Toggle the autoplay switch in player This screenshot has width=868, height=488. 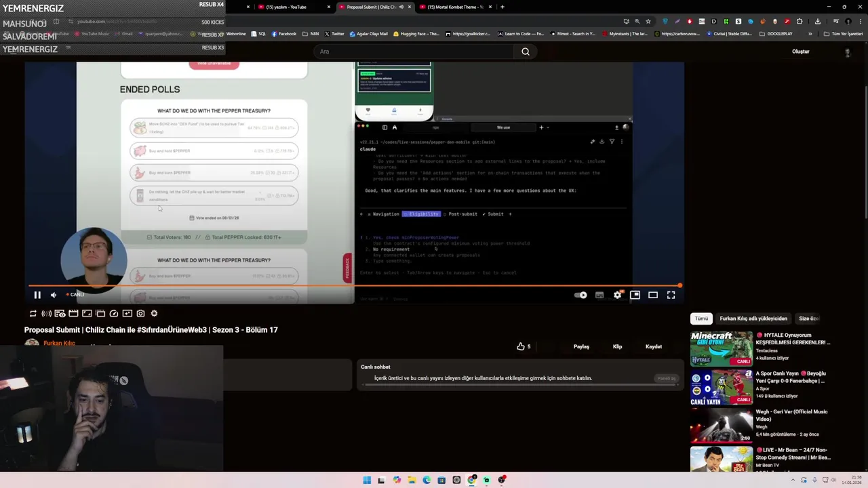(581, 295)
